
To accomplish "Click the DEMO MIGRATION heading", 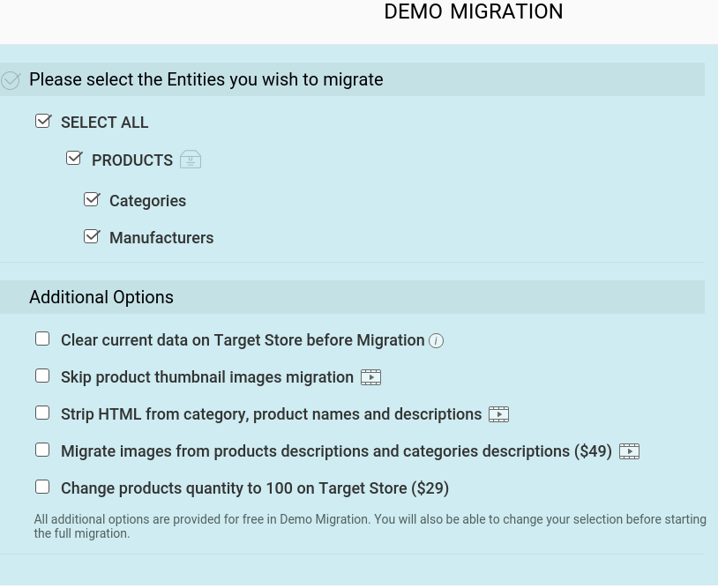I will tap(474, 12).
